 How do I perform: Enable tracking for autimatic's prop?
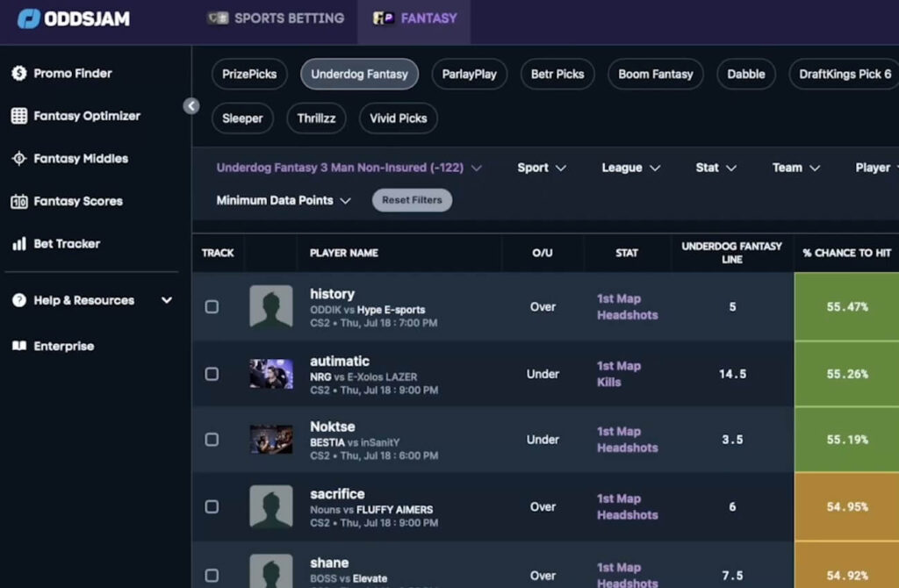click(212, 373)
